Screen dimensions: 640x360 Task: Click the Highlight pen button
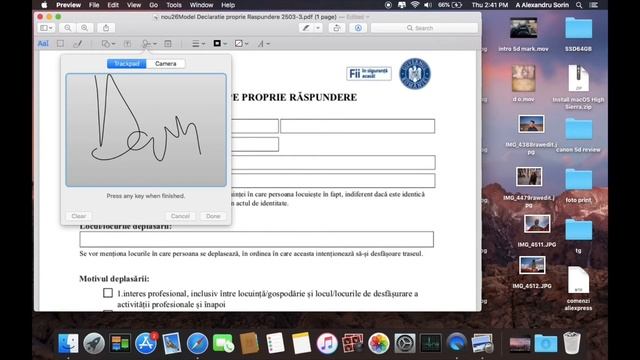tap(306, 28)
